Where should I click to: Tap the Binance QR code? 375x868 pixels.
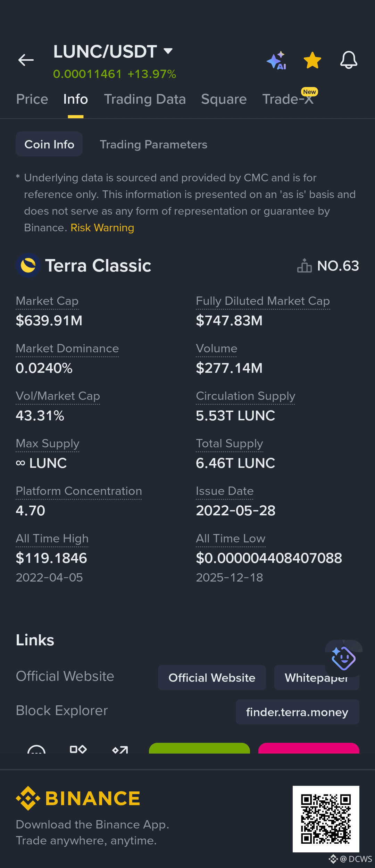pos(326,819)
